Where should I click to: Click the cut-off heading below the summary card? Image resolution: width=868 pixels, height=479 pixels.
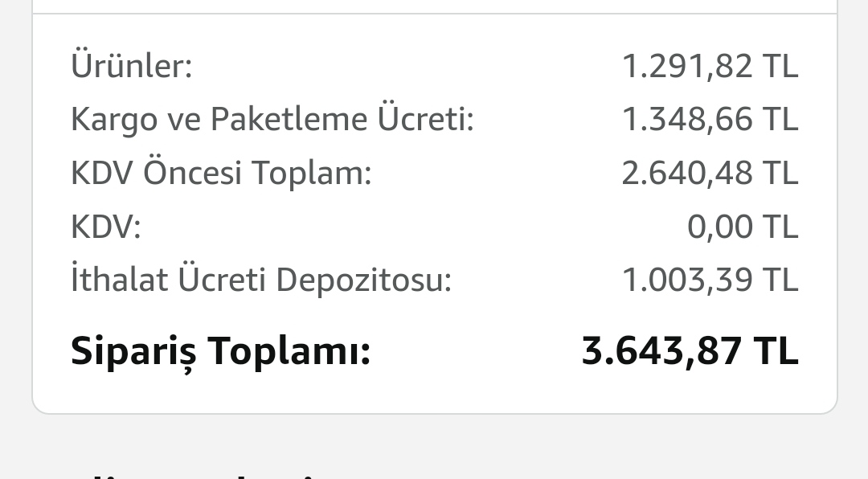tap(193, 474)
